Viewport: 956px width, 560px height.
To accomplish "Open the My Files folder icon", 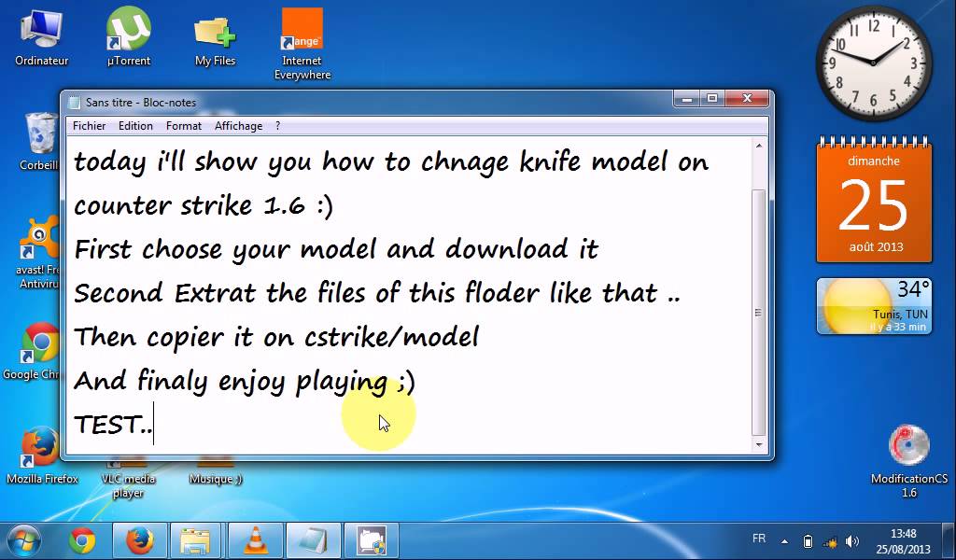I will click(x=215, y=39).
